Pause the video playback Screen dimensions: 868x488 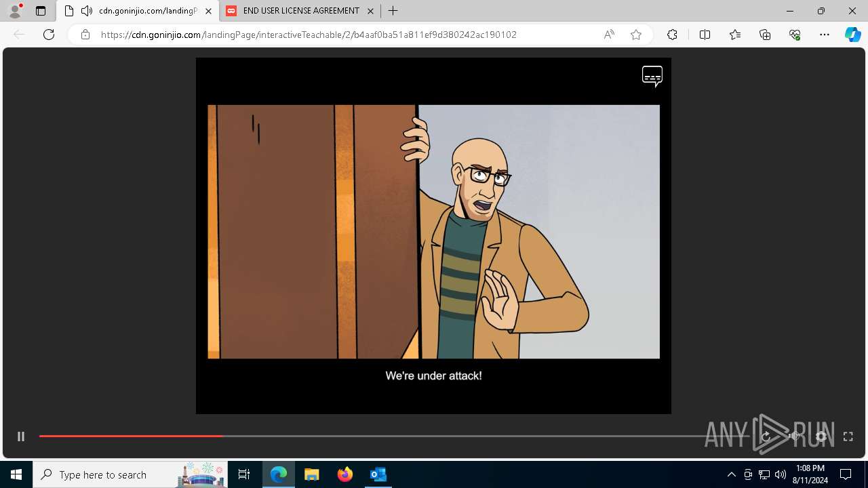click(21, 436)
